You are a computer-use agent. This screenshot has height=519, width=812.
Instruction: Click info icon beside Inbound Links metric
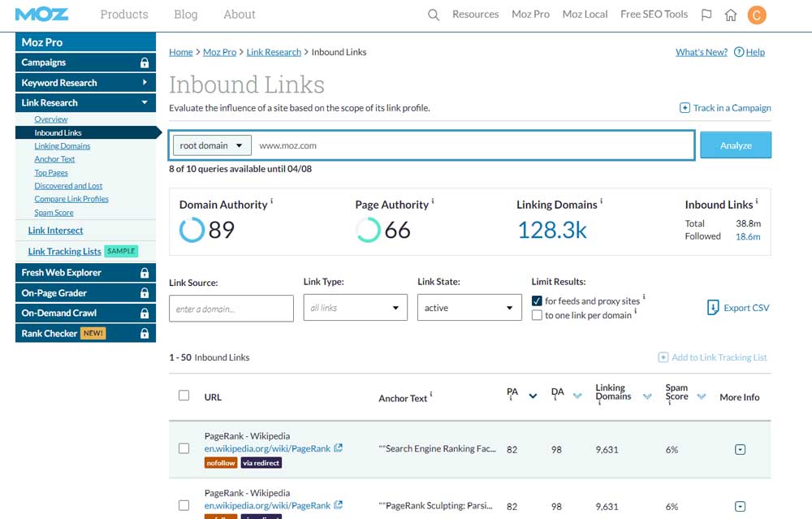click(757, 201)
